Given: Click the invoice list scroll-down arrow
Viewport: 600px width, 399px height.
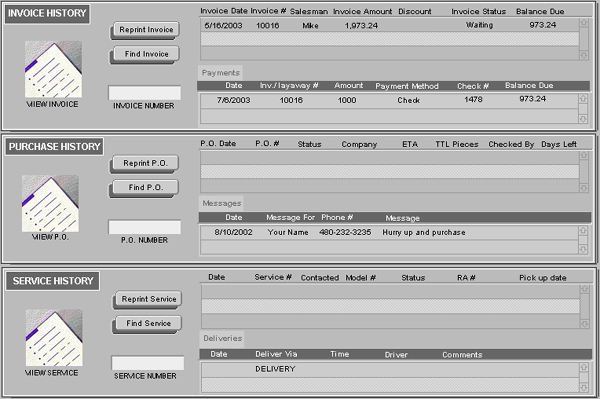Looking at the screenshot, I should 584,55.
